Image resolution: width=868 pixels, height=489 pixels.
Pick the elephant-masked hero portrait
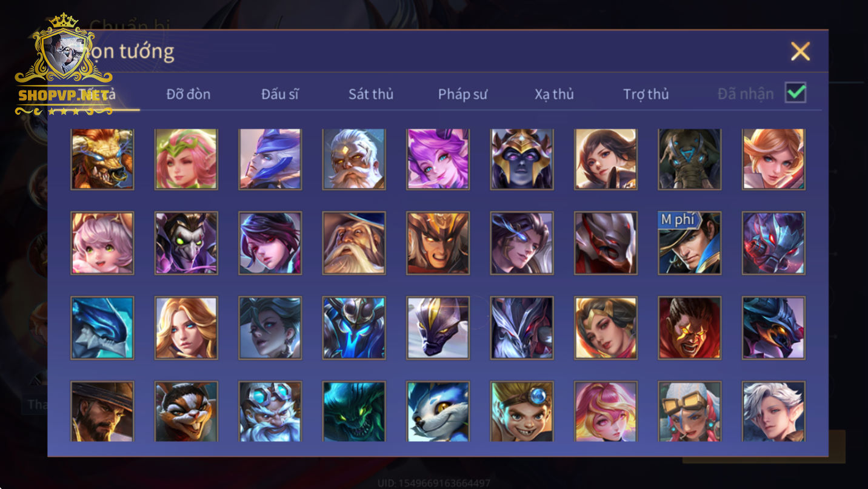click(690, 159)
